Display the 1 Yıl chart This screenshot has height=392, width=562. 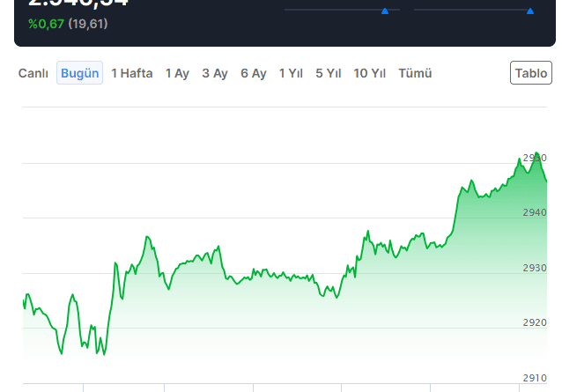pyautogui.click(x=292, y=73)
